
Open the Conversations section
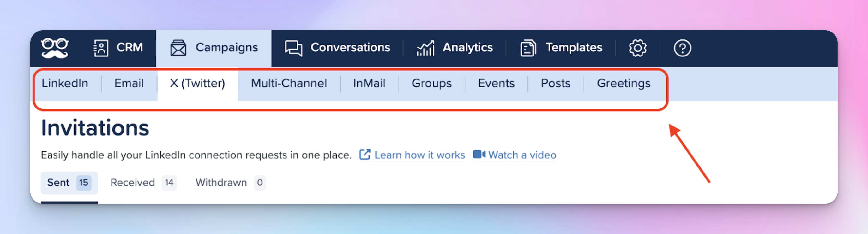337,48
